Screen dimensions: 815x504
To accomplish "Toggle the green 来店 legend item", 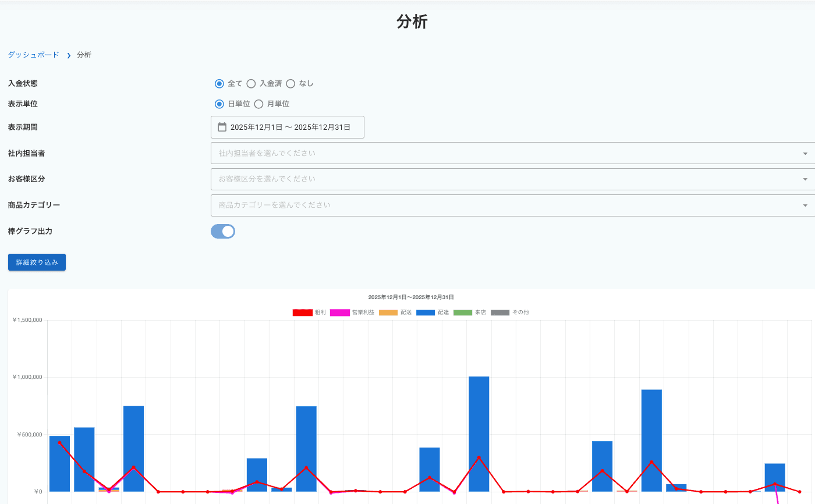I will coord(463,313).
